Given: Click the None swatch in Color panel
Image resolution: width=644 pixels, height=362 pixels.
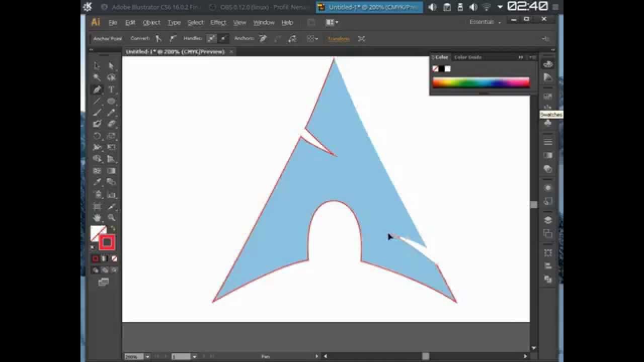Looking at the screenshot, I should (x=435, y=69).
